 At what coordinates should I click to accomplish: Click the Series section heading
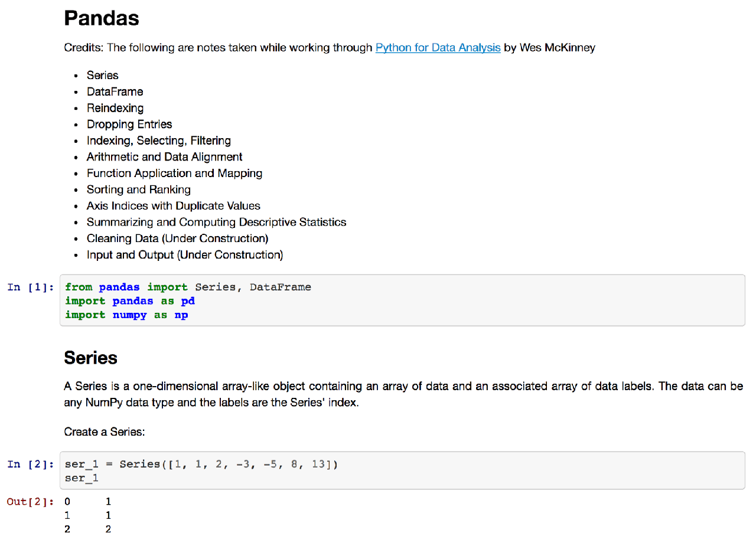tap(90, 358)
